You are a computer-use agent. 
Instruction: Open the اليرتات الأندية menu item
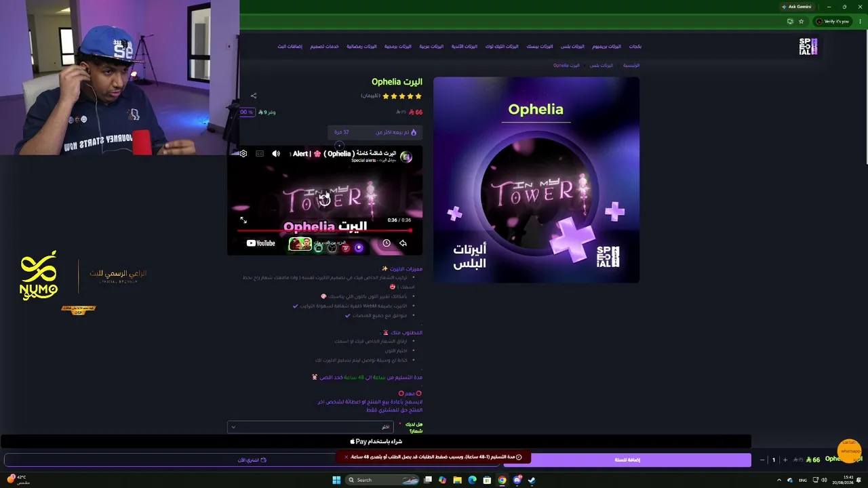point(465,47)
